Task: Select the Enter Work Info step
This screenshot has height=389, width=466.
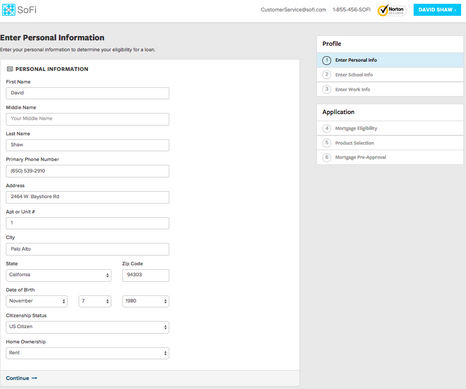Action: (x=390, y=89)
